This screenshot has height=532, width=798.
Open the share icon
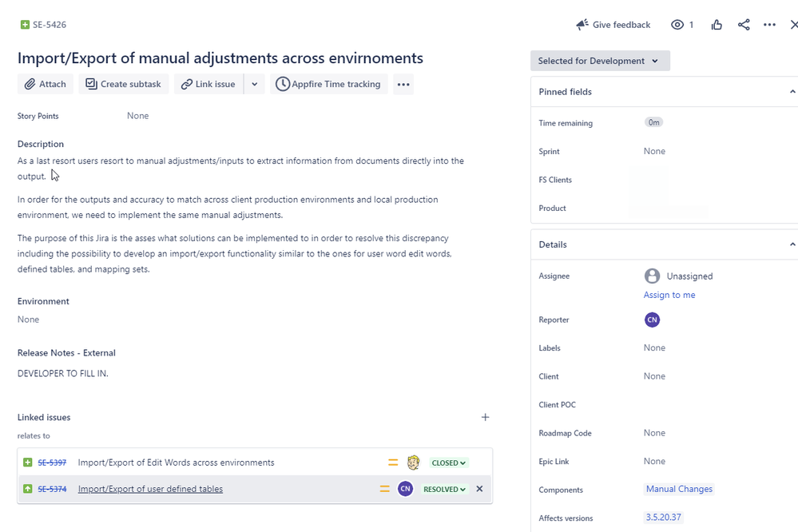[x=744, y=25]
